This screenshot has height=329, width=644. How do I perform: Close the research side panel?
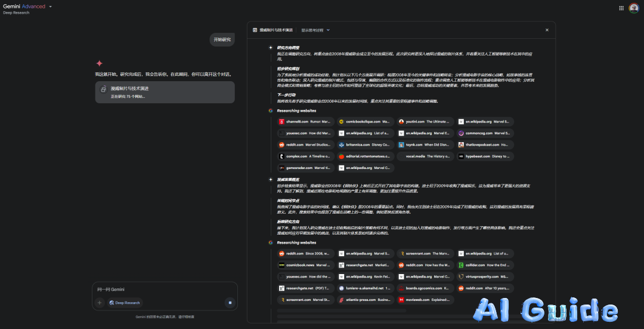pos(547,30)
